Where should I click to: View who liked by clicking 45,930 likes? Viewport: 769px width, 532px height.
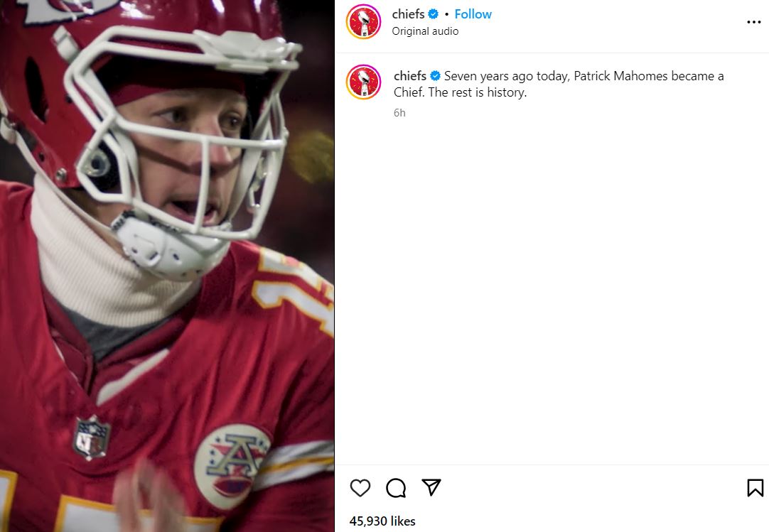[382, 521]
